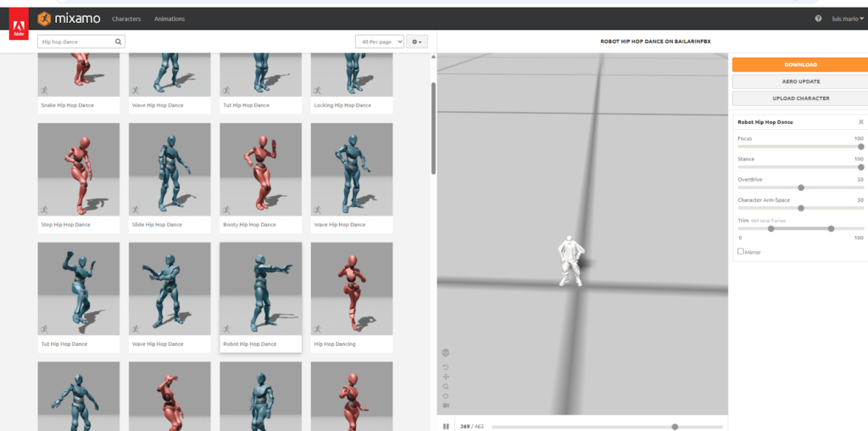Click the search magnifier icon
This screenshot has width=868, height=431.
click(x=118, y=42)
